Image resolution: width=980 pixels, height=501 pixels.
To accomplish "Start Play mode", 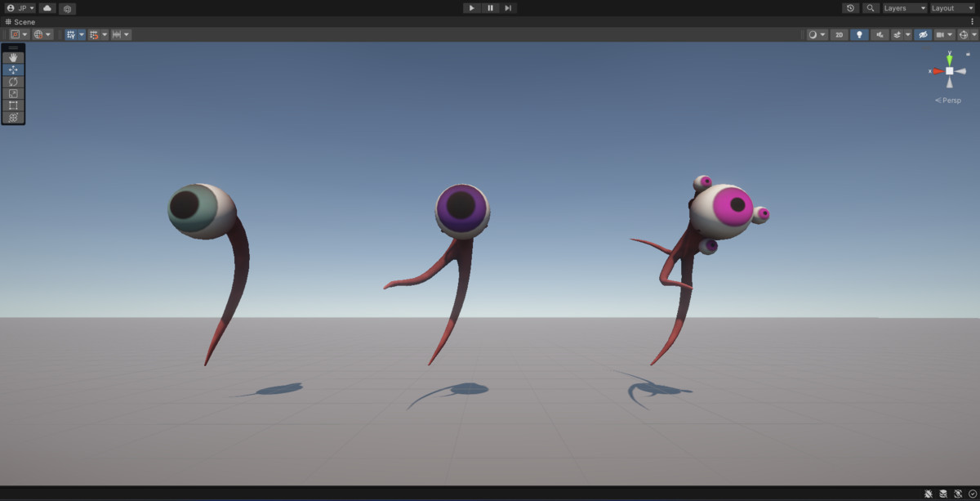I will [472, 8].
